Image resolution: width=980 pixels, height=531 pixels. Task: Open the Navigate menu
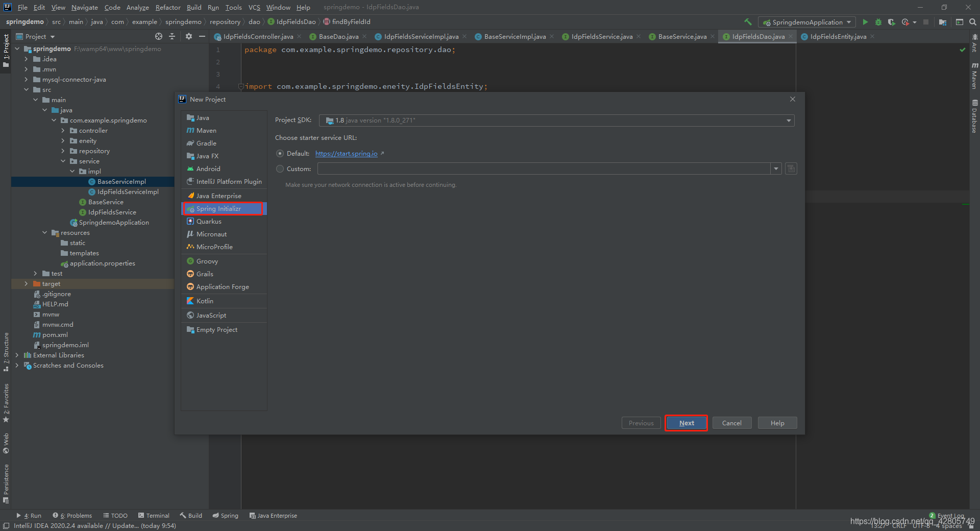[x=84, y=7]
